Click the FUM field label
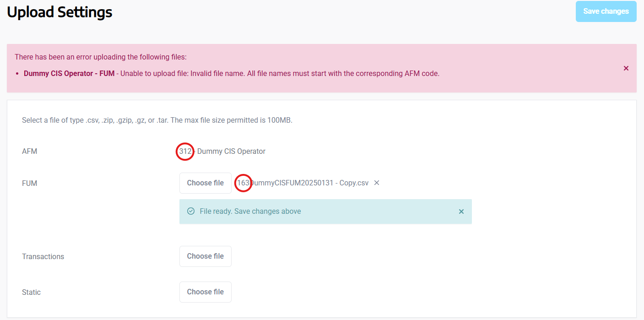This screenshot has height=320, width=644. tap(29, 183)
